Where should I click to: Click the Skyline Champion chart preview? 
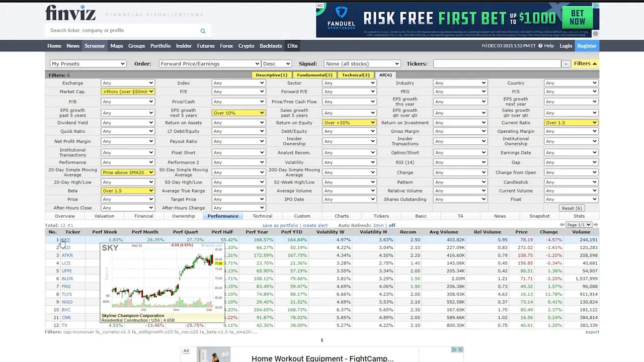click(x=161, y=282)
